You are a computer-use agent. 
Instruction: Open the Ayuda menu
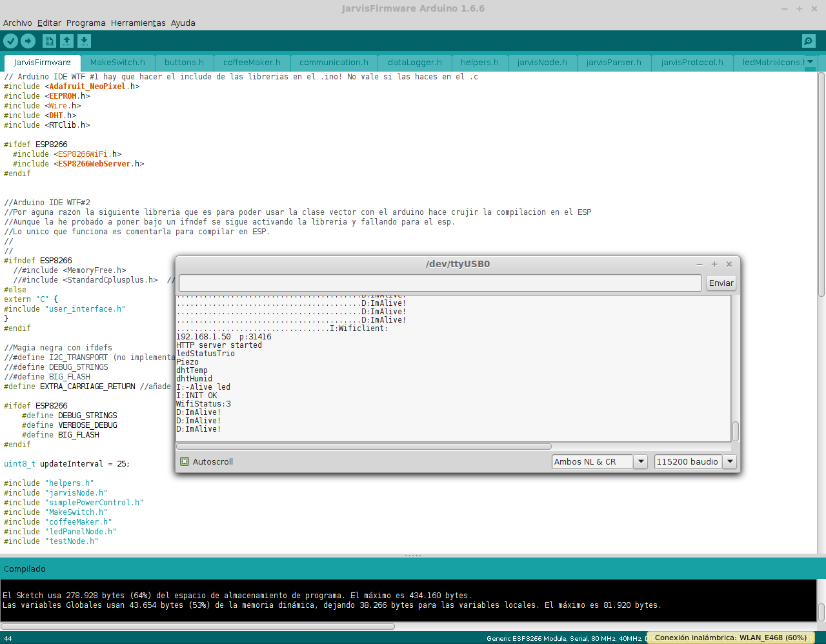coord(183,23)
